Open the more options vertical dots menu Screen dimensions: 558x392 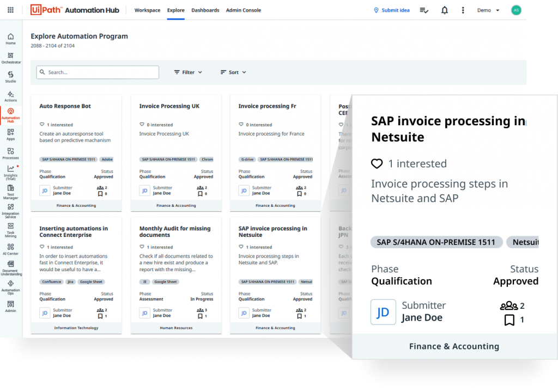tap(463, 10)
